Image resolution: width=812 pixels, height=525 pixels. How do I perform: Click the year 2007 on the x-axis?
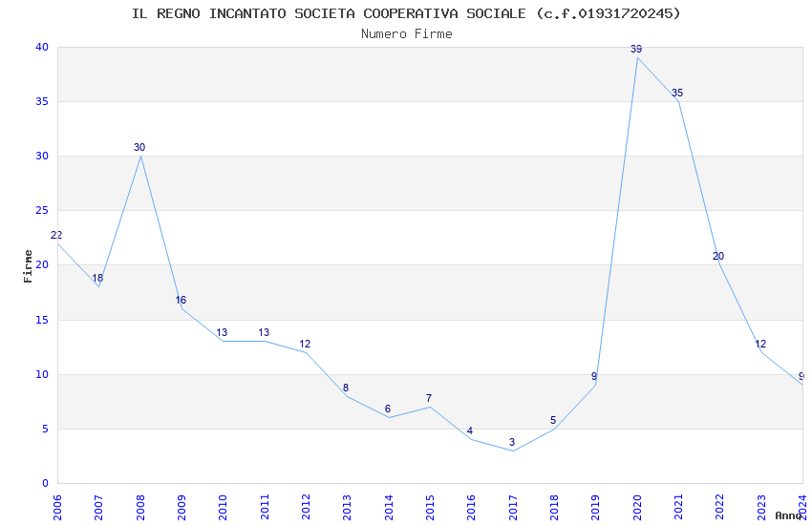click(98, 507)
